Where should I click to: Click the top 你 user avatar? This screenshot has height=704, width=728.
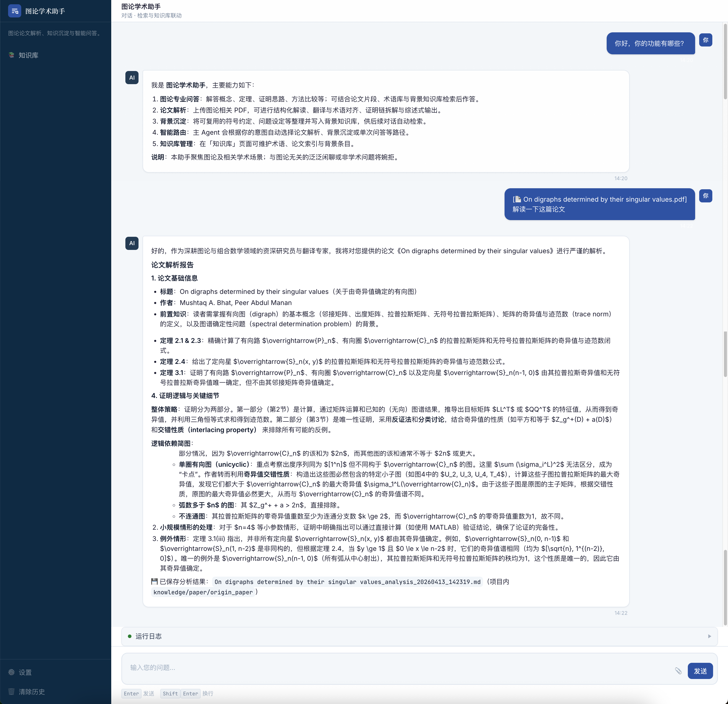click(x=705, y=40)
